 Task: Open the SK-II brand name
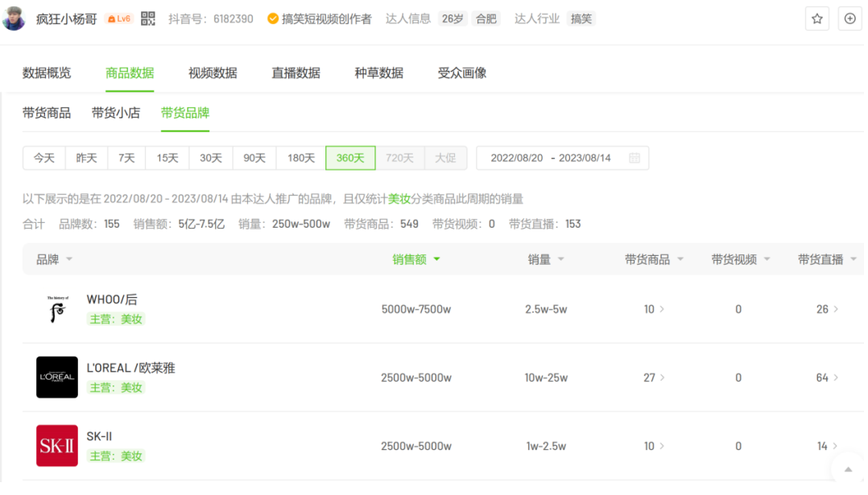point(99,436)
